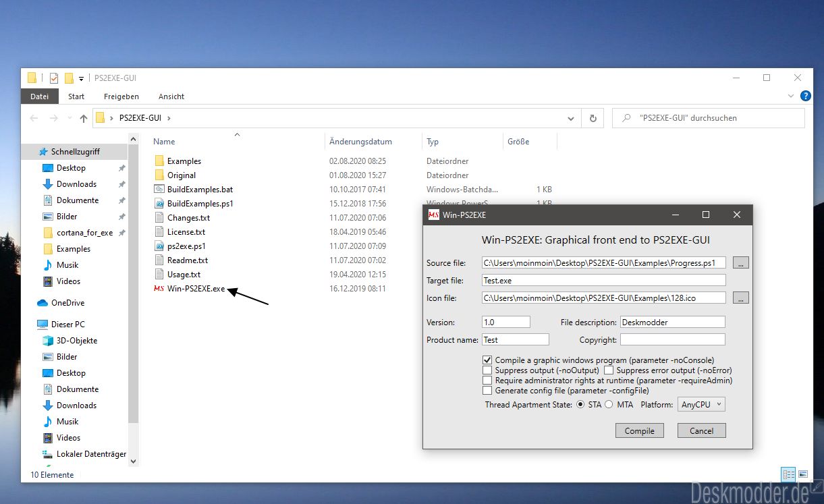This screenshot has height=504, width=824.
Task: Click the Compile button
Action: (x=640, y=430)
